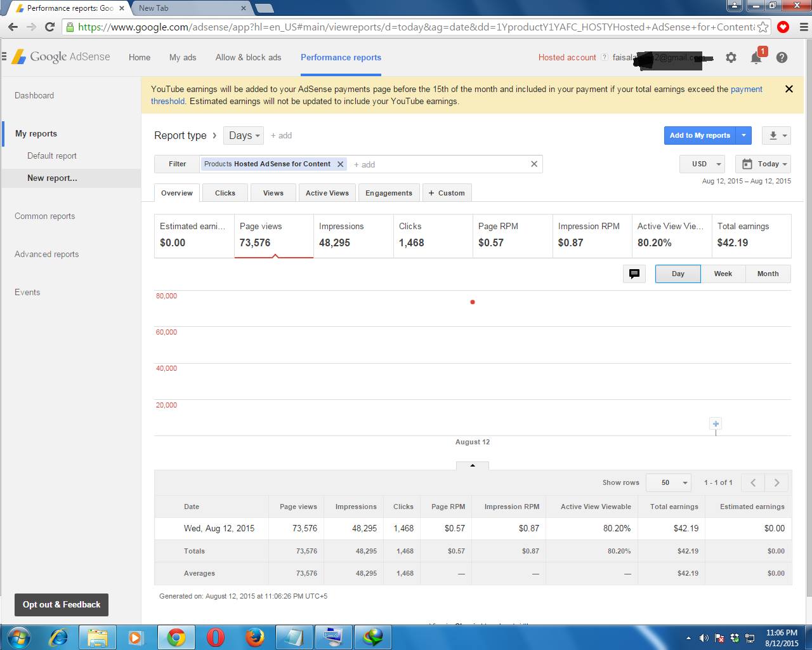Remove the Hosted AdSense for Content filter chip
Screen dimensions: 812x650
340,164
